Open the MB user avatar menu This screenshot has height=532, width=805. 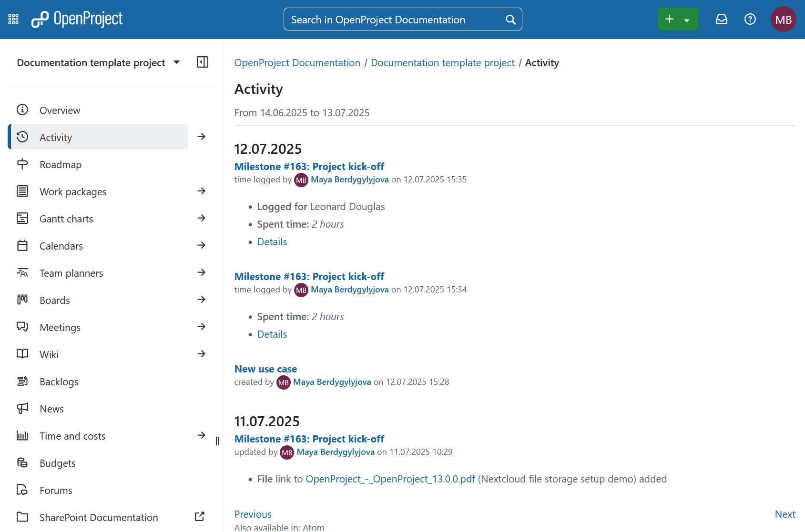(x=783, y=19)
